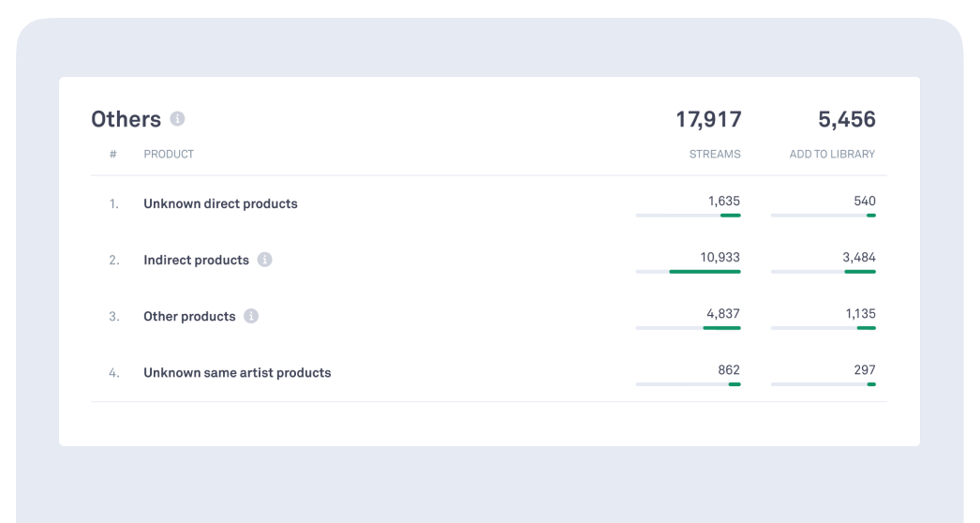The image size is (980, 523).
Task: Sort by the ADD TO LIBRARY column header
Action: coord(832,155)
